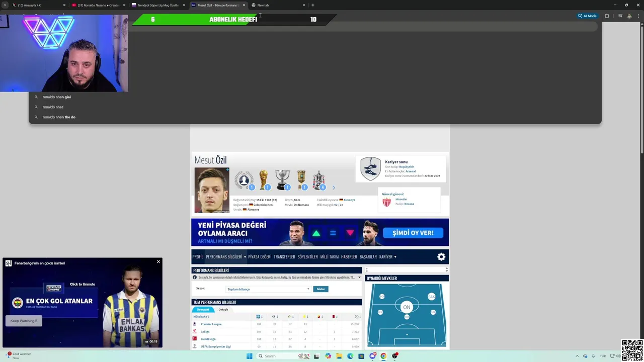Open the Transferler menu item

pos(284,257)
